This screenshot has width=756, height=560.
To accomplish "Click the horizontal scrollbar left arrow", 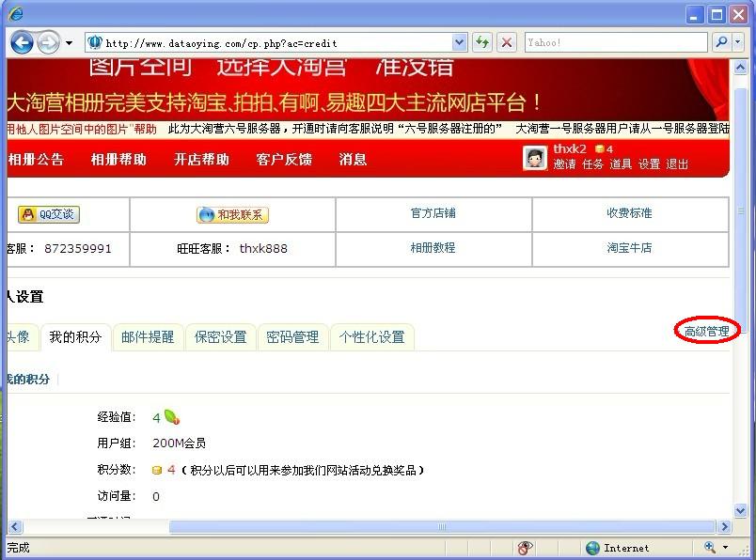I will 15,527.
